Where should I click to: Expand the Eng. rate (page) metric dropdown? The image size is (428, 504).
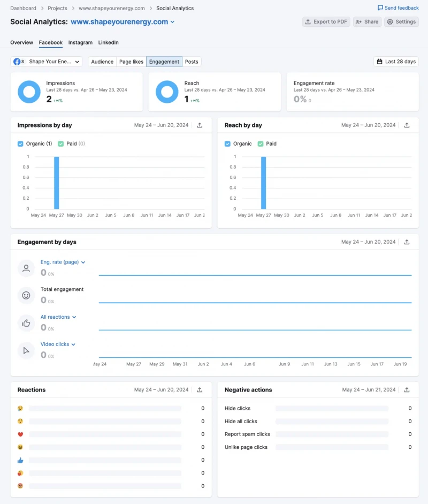tap(63, 262)
